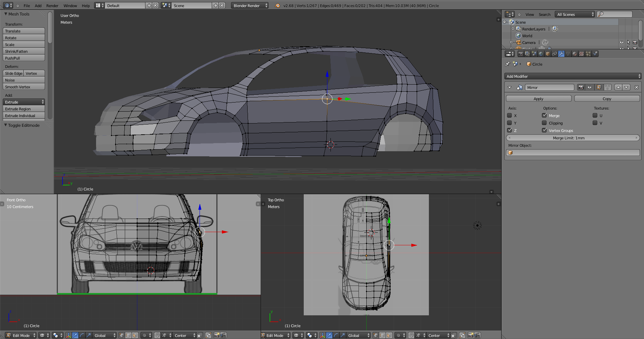
Task: Switch to Object Constraints properties tab
Action: pos(554,54)
